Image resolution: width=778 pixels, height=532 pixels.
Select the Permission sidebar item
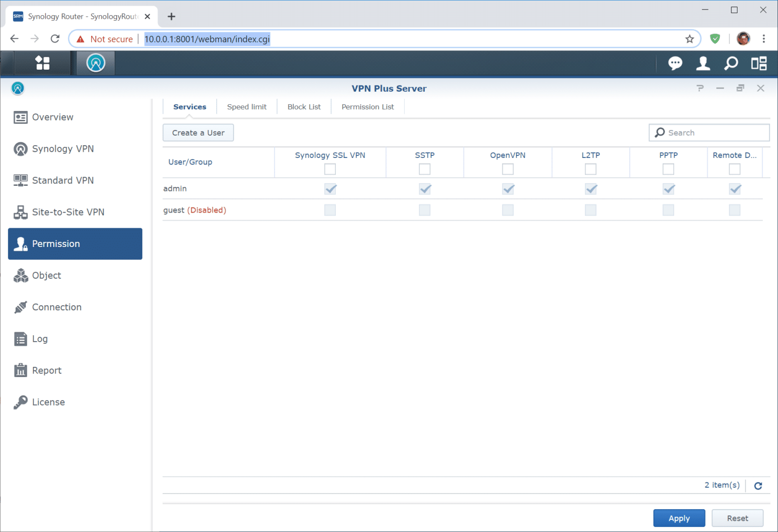click(x=75, y=244)
